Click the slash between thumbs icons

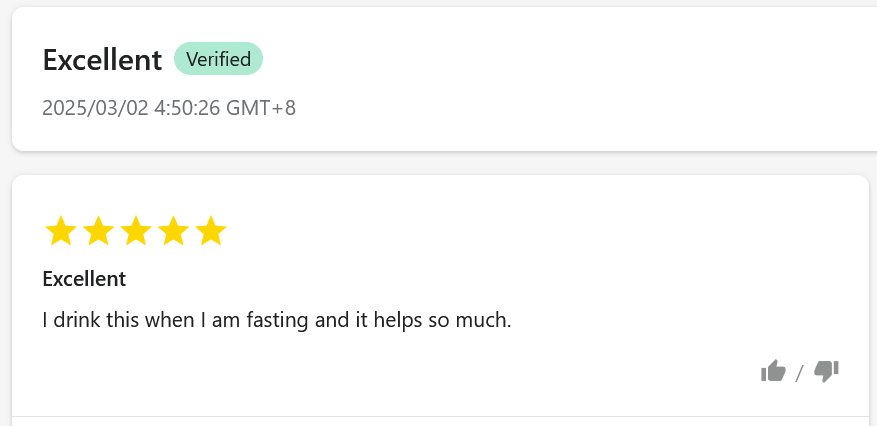(799, 374)
